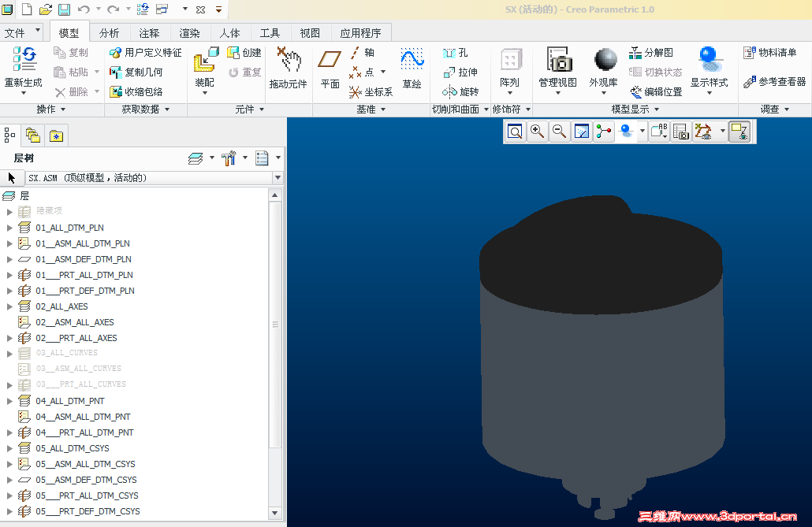Open the 草绘 (Sketch) tool
This screenshot has height=527, width=812.
[x=412, y=61]
